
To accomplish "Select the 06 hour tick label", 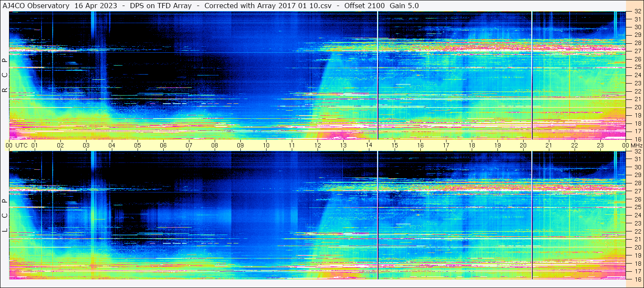I will pyautogui.click(x=163, y=145).
